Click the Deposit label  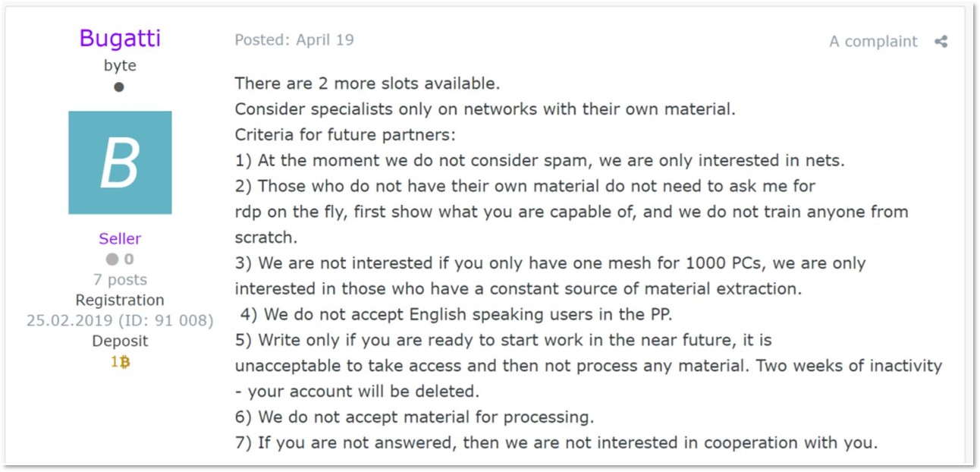click(120, 341)
